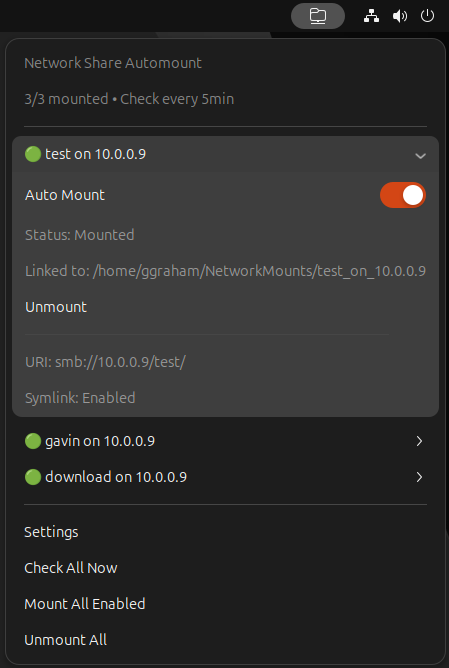Click the power icon in top bar
Viewport: 449px width, 668px height.
click(427, 16)
